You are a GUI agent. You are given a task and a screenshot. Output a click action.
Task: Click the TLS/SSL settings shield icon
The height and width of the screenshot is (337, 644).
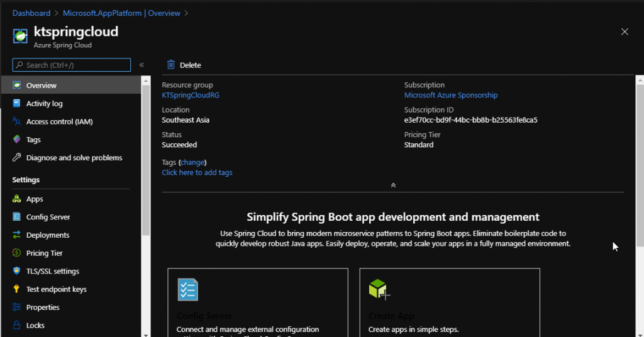17,272
